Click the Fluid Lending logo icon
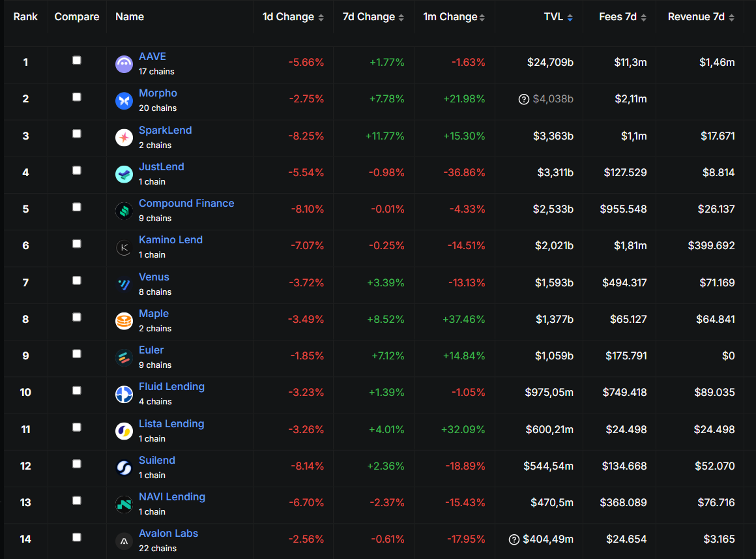 [x=124, y=395]
